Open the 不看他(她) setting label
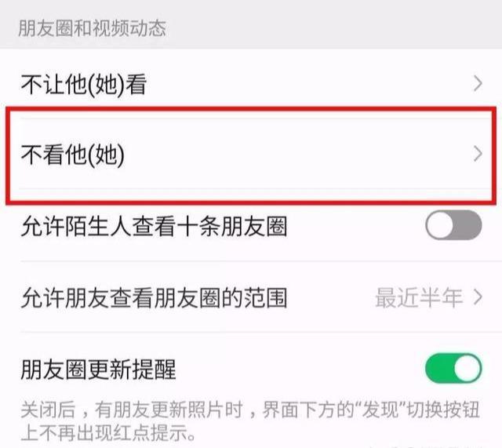Image resolution: width=502 pixels, height=448 pixels. (73, 155)
